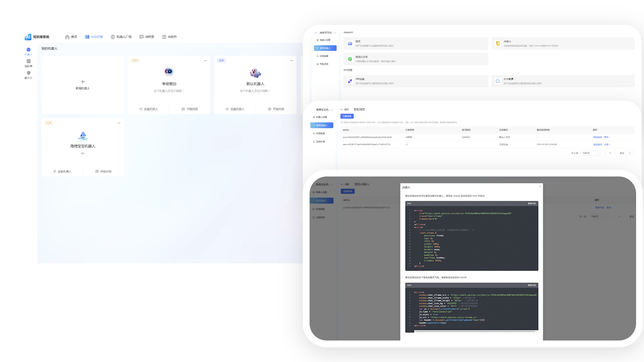Click 设置机器人 on the 默认机器人 card
Viewport: 644px width, 362px height.
235,109
